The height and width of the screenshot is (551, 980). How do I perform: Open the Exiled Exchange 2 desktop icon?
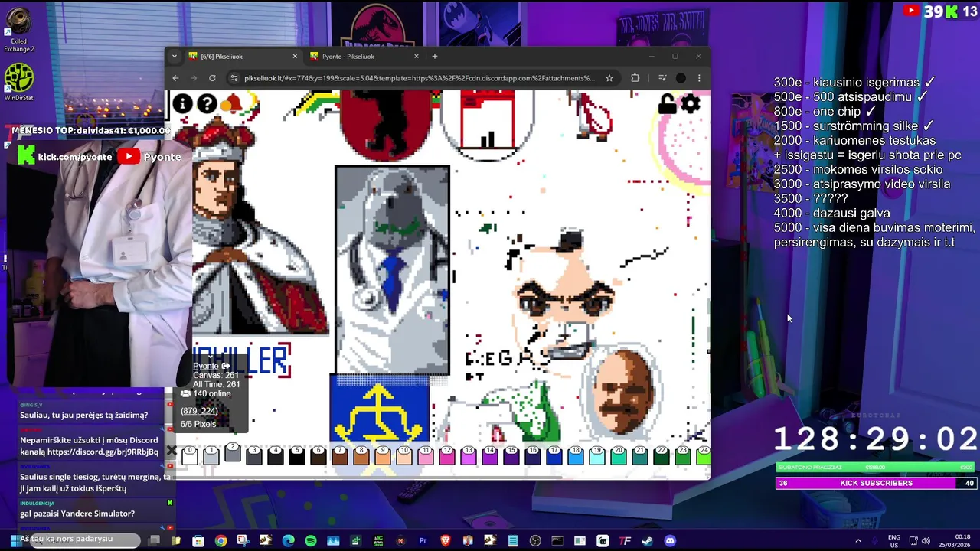(x=19, y=31)
